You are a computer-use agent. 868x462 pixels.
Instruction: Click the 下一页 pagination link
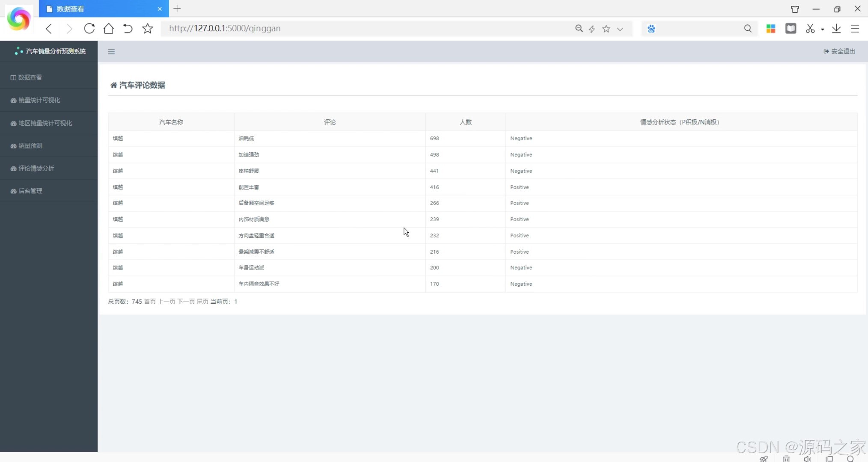[186, 302]
